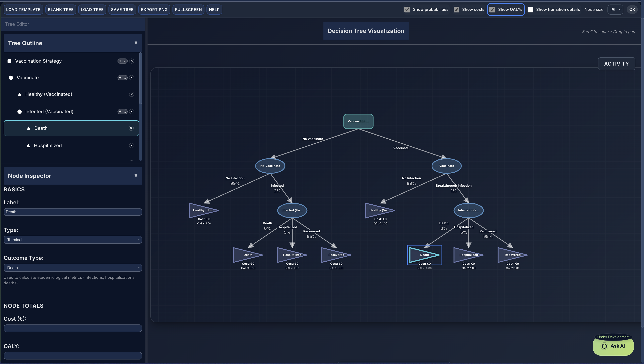This screenshot has width=644, height=364.
Task: Remove the Hospitalized outline row
Action: (132, 146)
